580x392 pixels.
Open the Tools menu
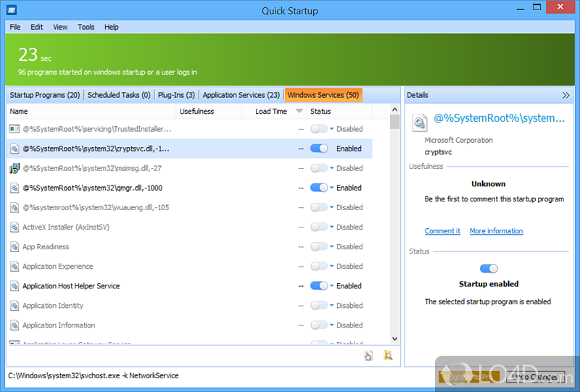tap(86, 27)
